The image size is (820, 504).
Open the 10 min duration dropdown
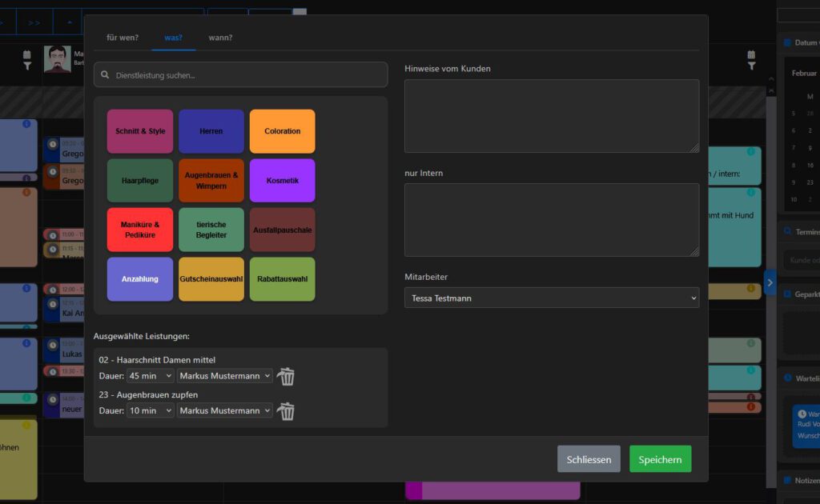tap(150, 410)
